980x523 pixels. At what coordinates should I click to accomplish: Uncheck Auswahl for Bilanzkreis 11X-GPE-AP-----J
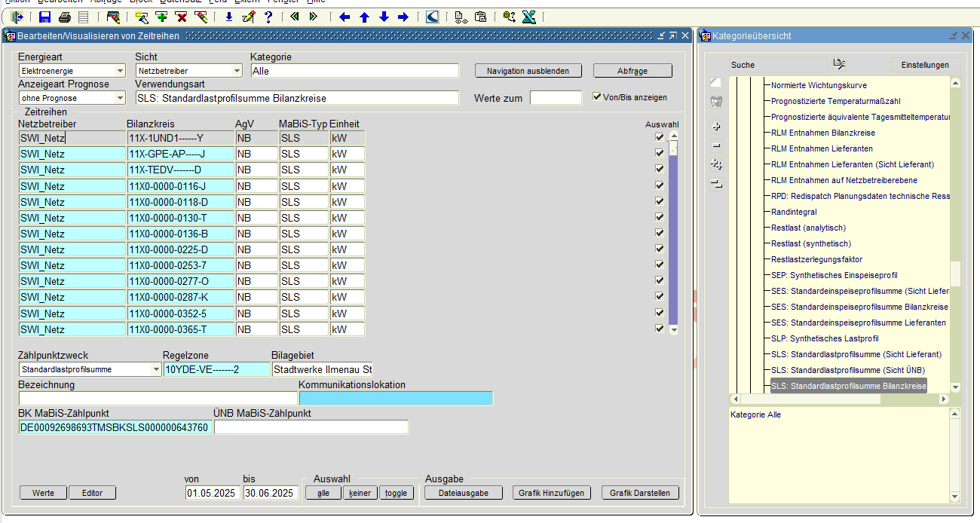pyautogui.click(x=660, y=154)
